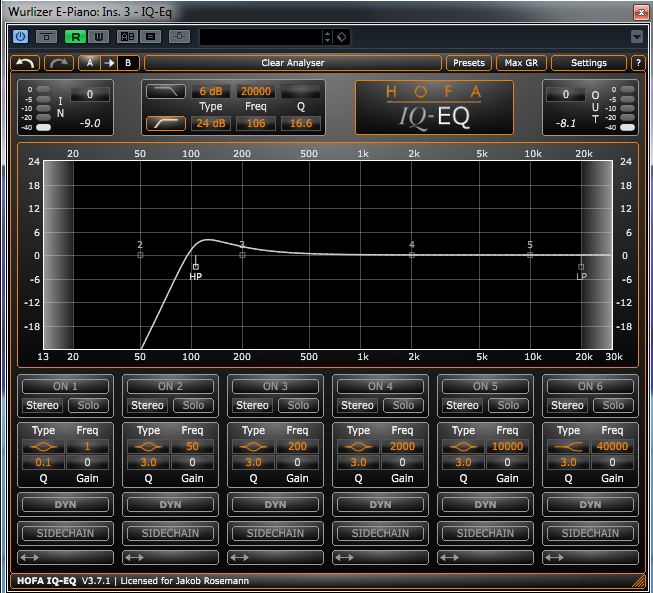Enable automation Read (R) button
Image resolution: width=653 pixels, height=593 pixels.
pyautogui.click(x=76, y=37)
